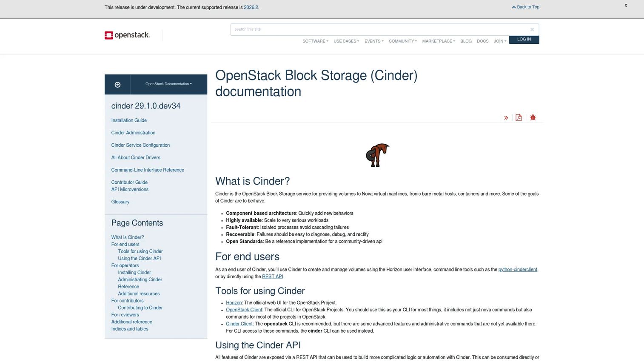Open the Installation Guide

tap(129, 120)
